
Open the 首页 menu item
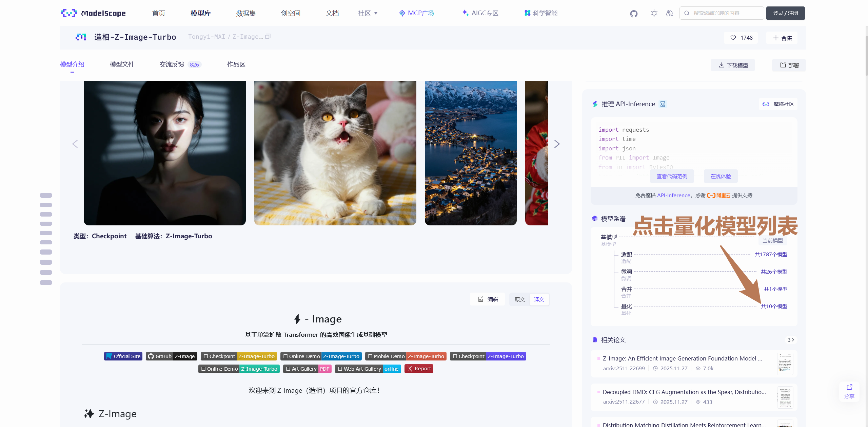[x=158, y=13]
